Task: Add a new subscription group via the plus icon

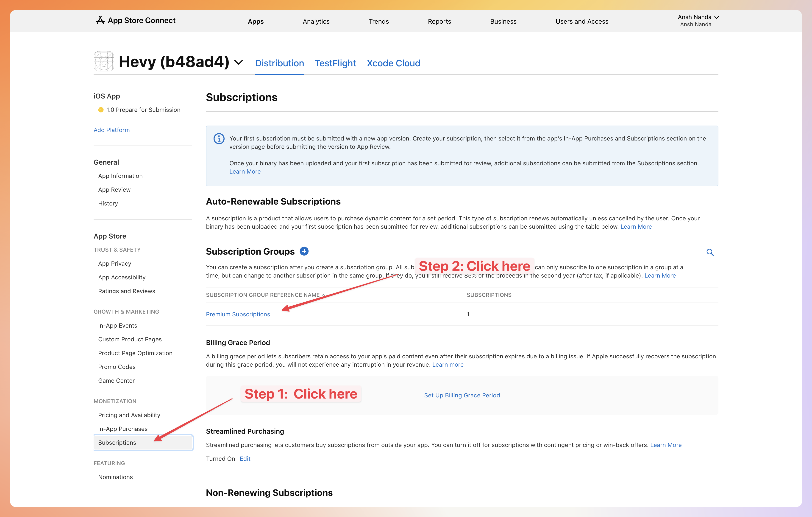Action: click(304, 251)
